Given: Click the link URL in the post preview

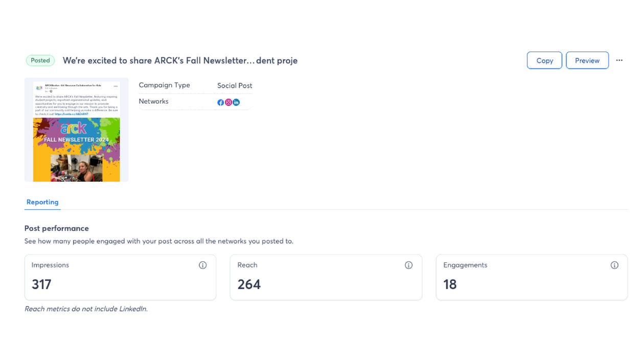Looking at the screenshot, I should click(72, 114).
